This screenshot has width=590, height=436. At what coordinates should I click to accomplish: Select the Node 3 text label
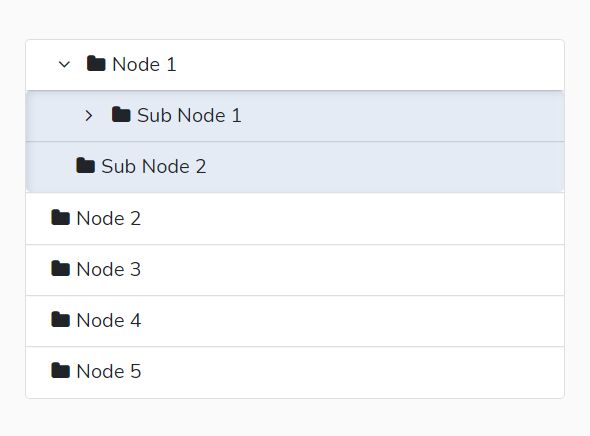tap(109, 269)
